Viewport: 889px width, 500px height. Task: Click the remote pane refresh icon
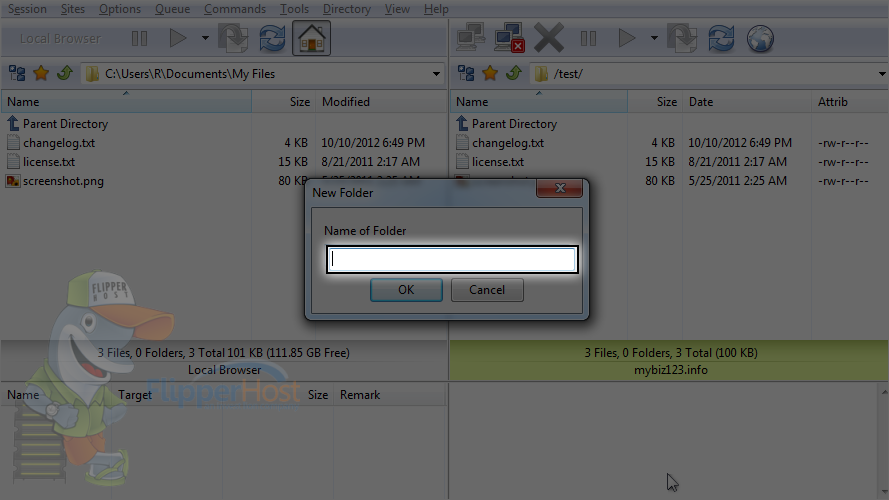coord(721,39)
